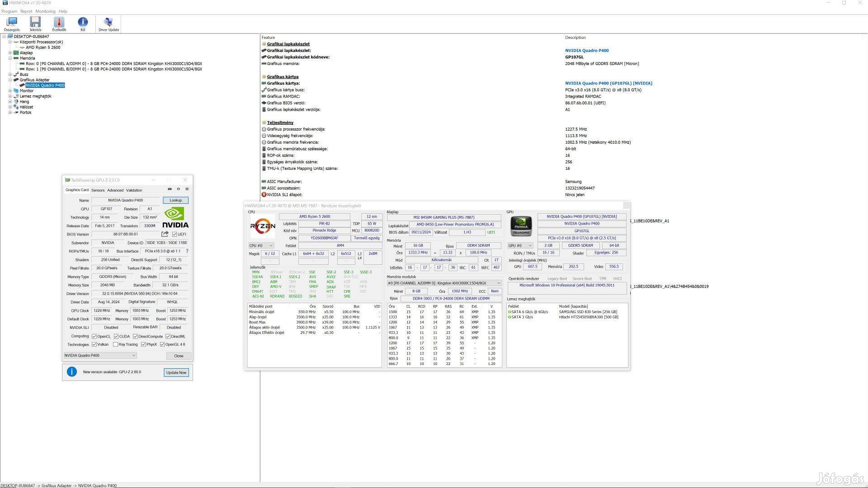
Task: Click the NVIDIA logo in GPU-Z
Action: (175, 217)
